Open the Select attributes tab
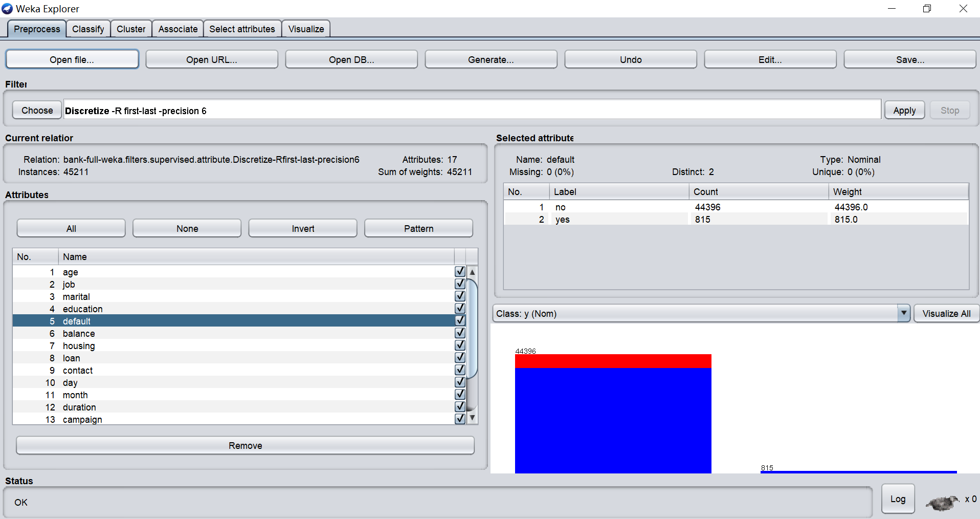980x519 pixels. [242, 29]
